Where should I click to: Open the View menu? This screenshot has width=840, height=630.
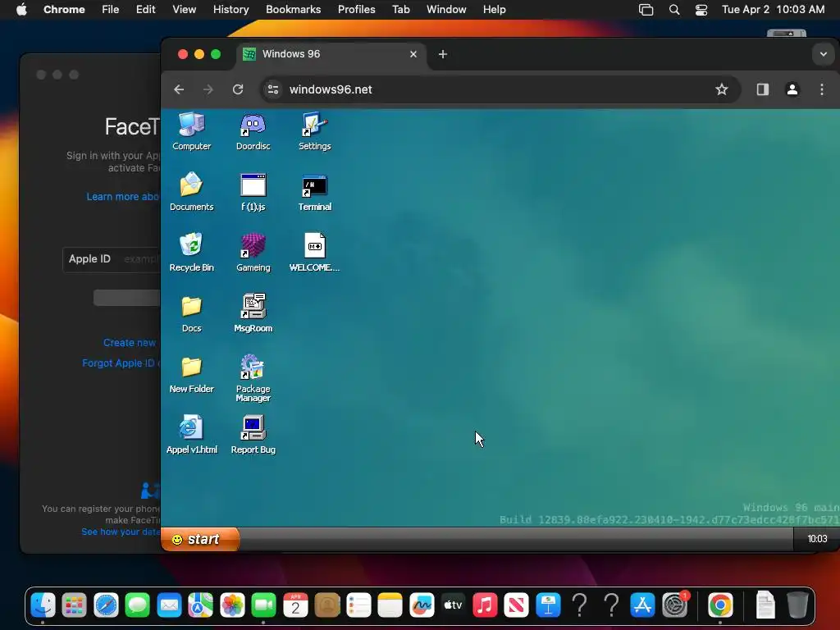point(184,10)
